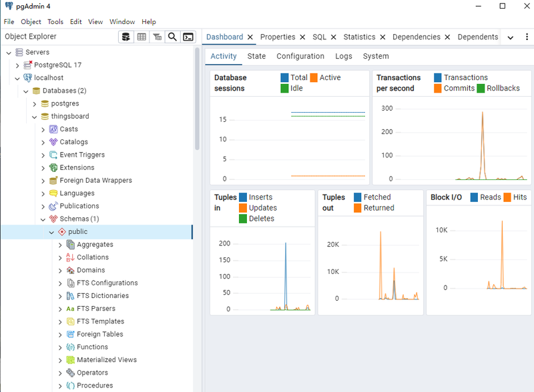Viewport: 534px width, 392px height.
Task: Click the postgres database icon
Action: (45, 103)
